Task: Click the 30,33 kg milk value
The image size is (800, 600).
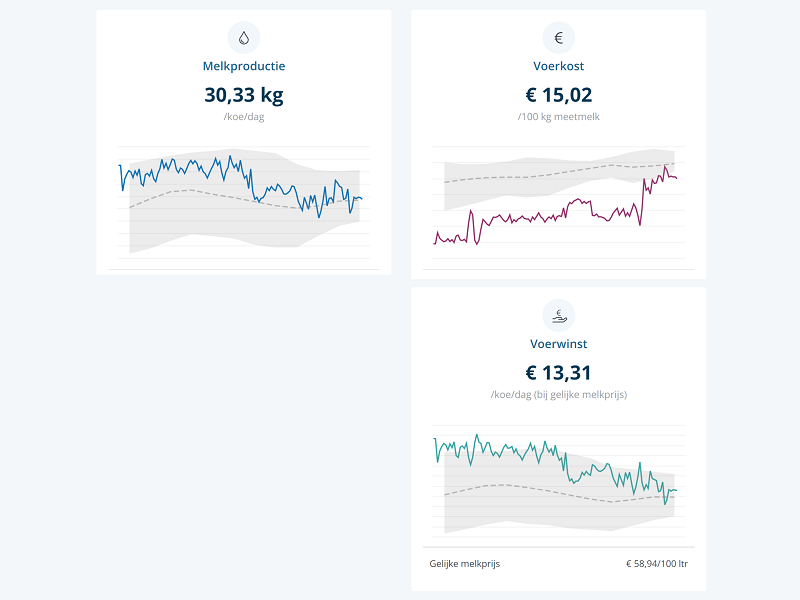Action: click(244, 96)
